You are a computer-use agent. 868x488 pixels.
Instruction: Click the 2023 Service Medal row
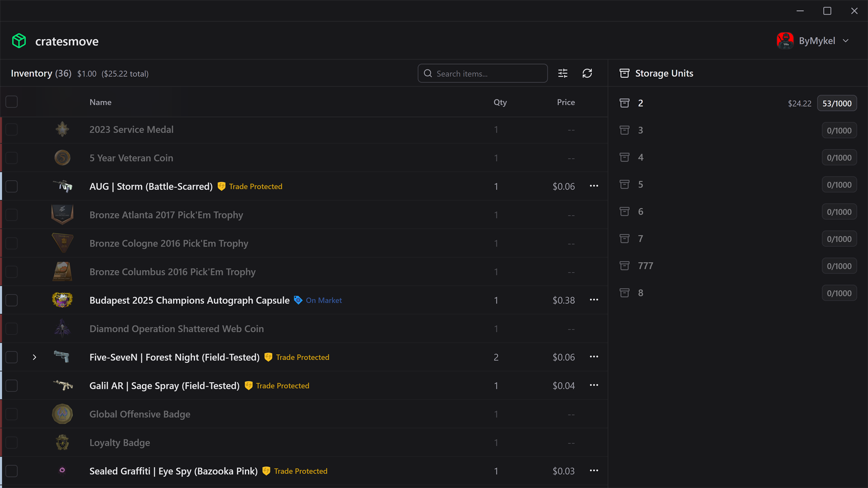304,130
